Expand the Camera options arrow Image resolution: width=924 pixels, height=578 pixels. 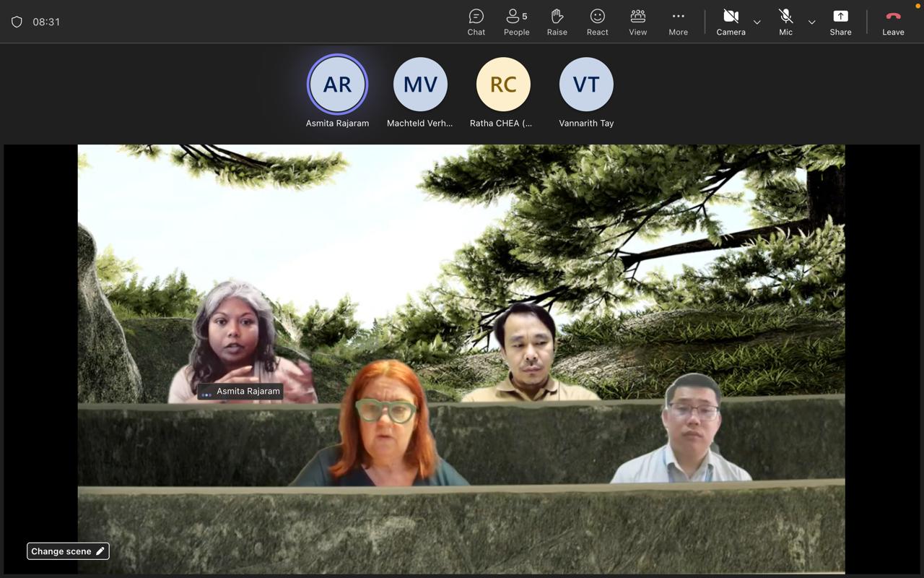(757, 22)
